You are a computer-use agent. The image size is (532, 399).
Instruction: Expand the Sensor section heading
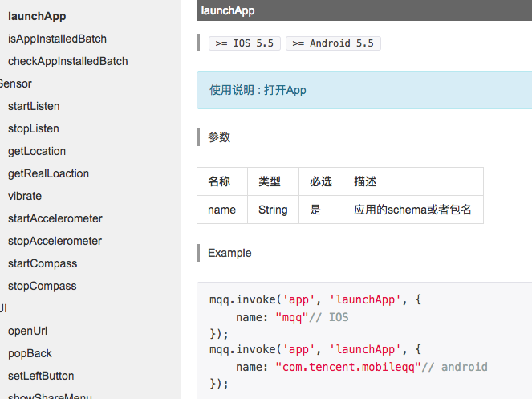pyautogui.click(x=16, y=83)
